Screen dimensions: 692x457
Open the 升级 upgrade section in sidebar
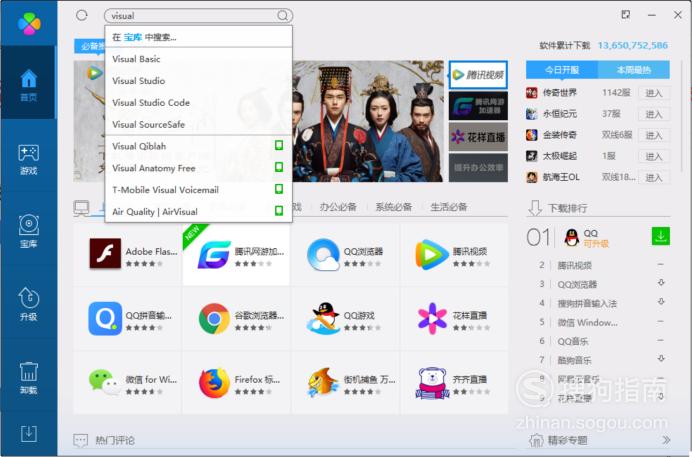coord(29,304)
